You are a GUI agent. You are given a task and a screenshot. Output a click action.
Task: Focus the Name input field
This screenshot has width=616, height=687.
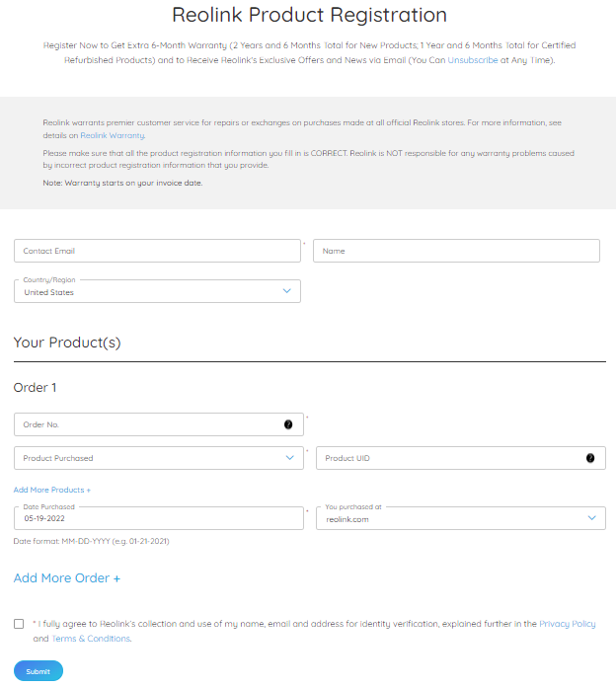[456, 251]
